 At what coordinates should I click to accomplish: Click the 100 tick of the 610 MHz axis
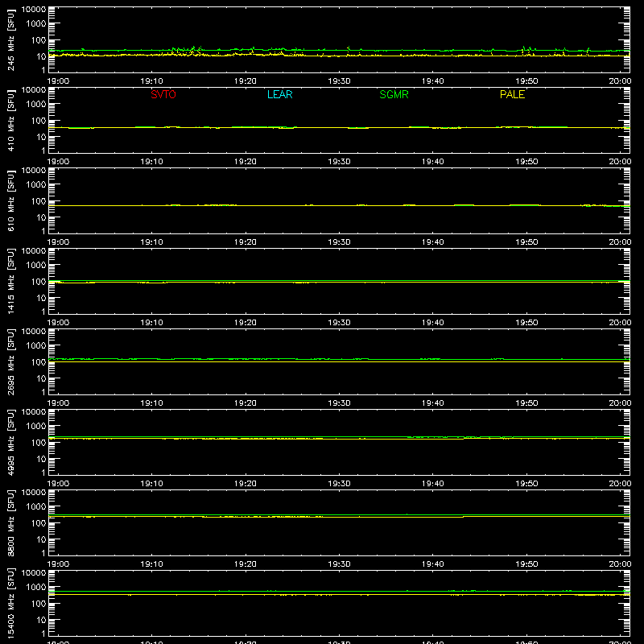click(x=39, y=201)
